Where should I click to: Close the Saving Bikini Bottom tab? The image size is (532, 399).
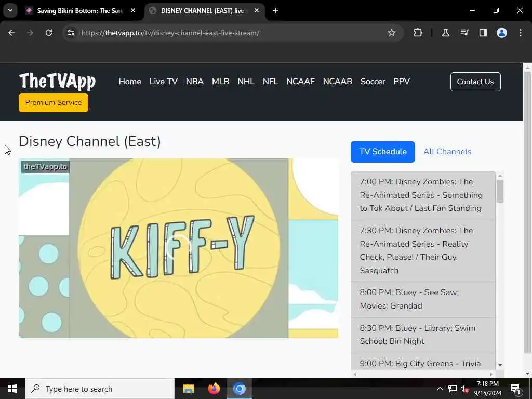(133, 10)
